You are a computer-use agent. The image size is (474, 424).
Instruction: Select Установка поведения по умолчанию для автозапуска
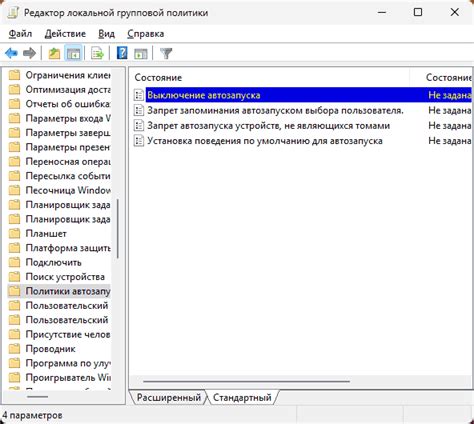coord(265,141)
